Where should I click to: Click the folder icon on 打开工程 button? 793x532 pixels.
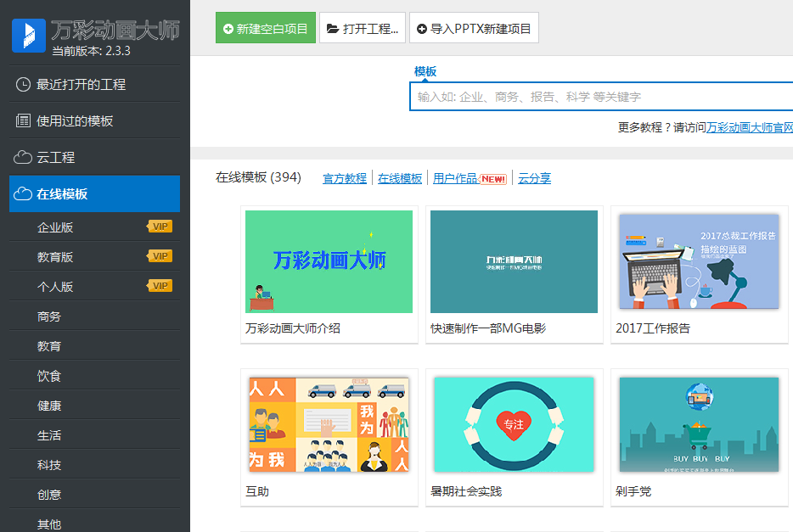point(333,27)
